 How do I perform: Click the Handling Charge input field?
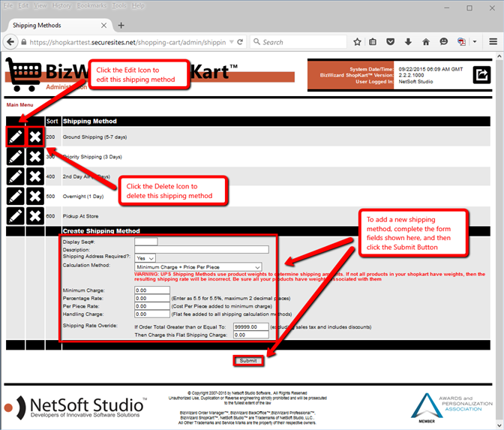click(152, 314)
